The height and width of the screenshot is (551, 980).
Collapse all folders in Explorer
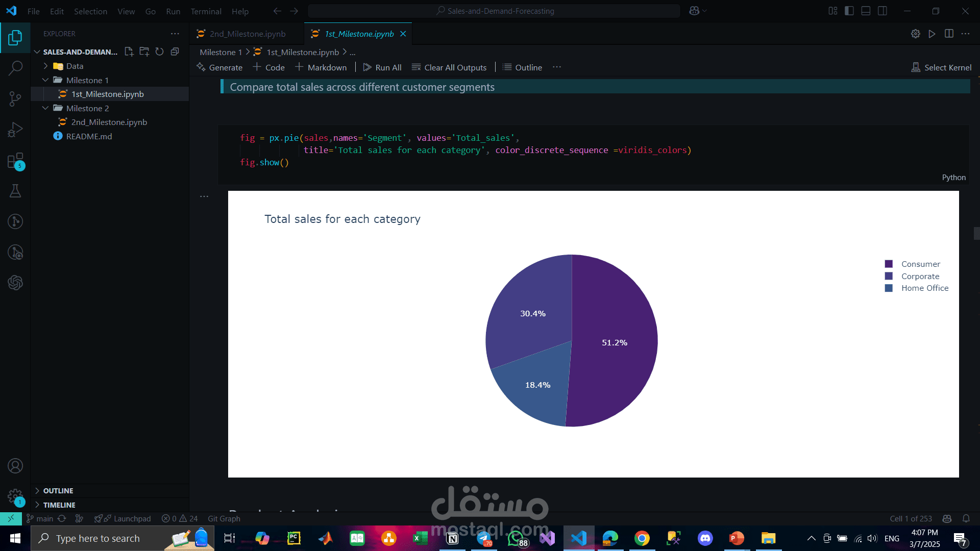175,52
